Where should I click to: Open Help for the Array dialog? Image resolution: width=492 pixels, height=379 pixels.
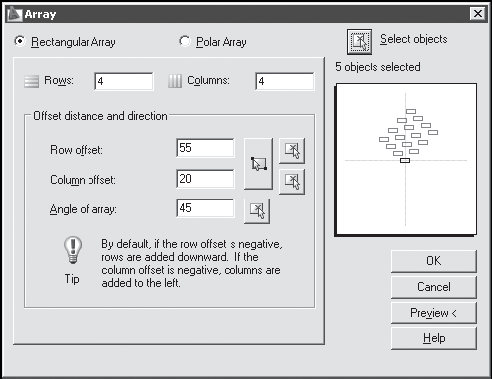tap(434, 338)
